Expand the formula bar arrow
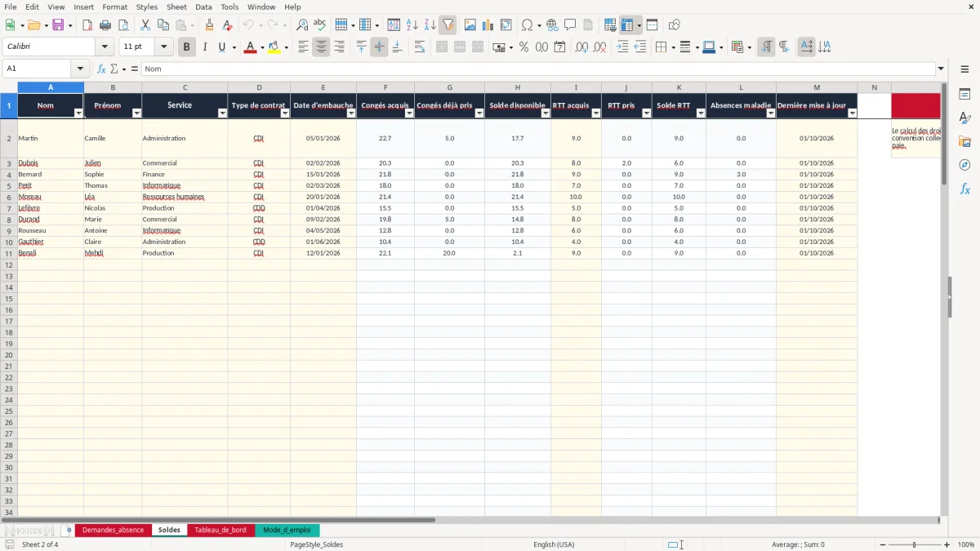Viewport: 980px width, 551px height. [x=941, y=69]
